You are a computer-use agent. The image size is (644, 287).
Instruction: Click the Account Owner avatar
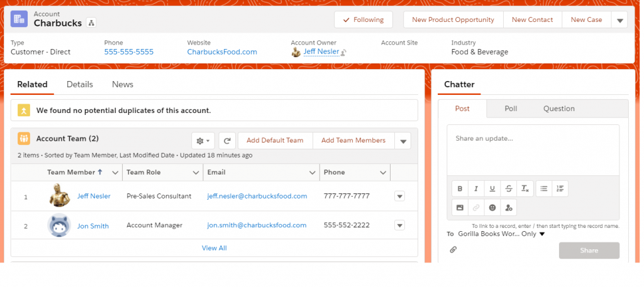tap(296, 52)
